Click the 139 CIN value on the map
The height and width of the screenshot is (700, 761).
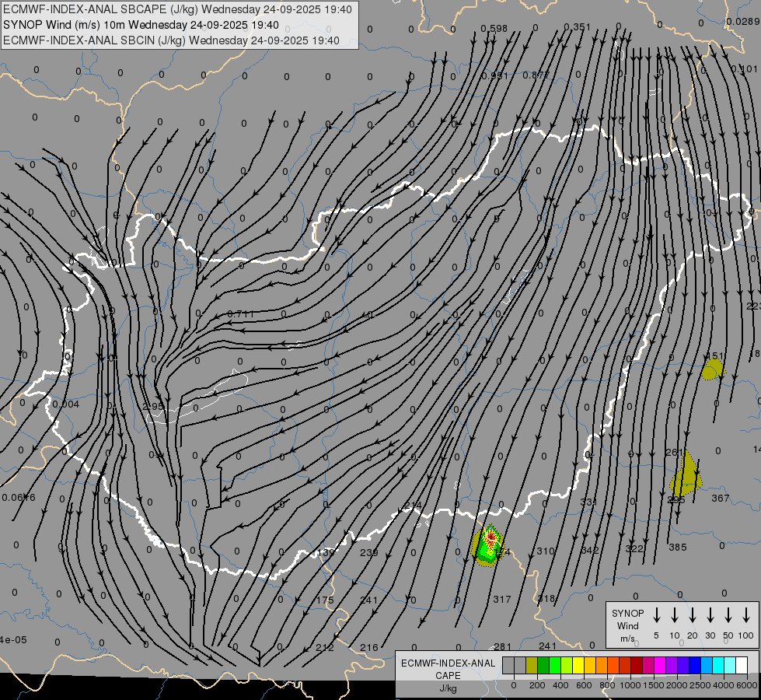326,553
